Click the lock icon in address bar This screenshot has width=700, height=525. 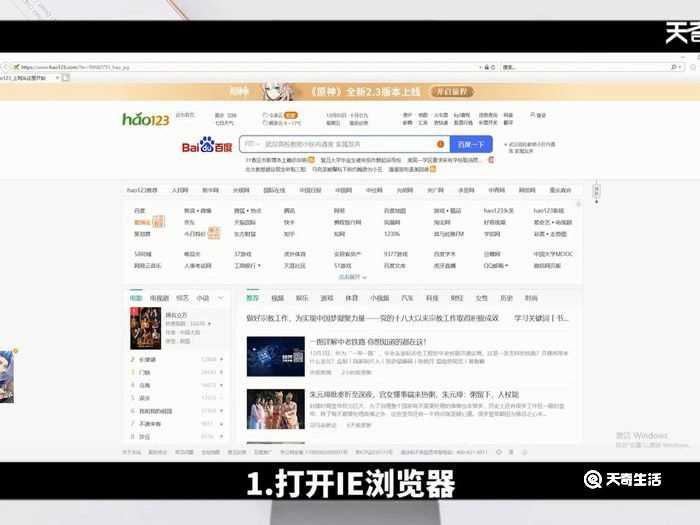click(487, 67)
